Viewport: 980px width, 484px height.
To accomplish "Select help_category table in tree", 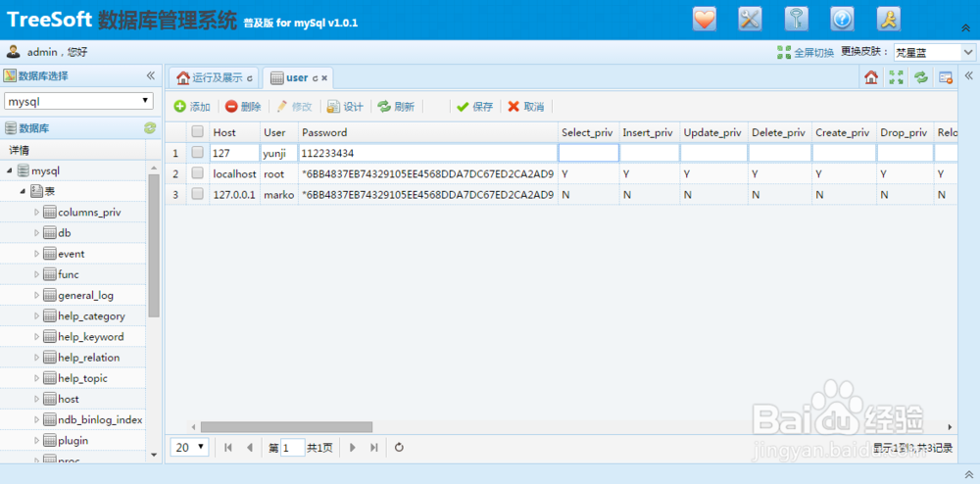I will pos(91,316).
